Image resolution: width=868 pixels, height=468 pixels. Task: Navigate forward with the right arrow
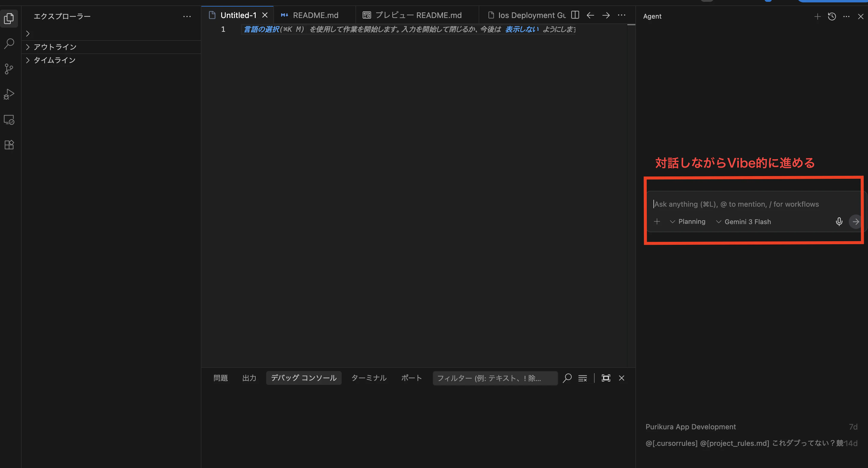(x=606, y=15)
